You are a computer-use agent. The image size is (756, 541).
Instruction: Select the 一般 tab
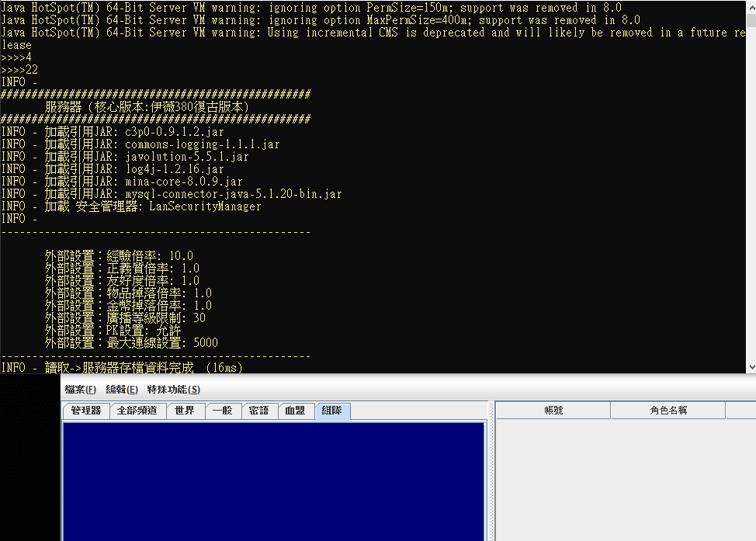pyautogui.click(x=223, y=411)
